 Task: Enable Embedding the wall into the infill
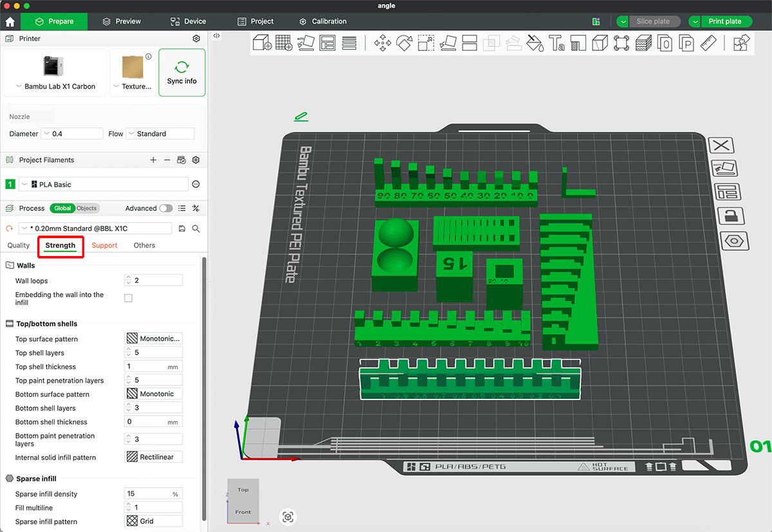click(x=128, y=298)
